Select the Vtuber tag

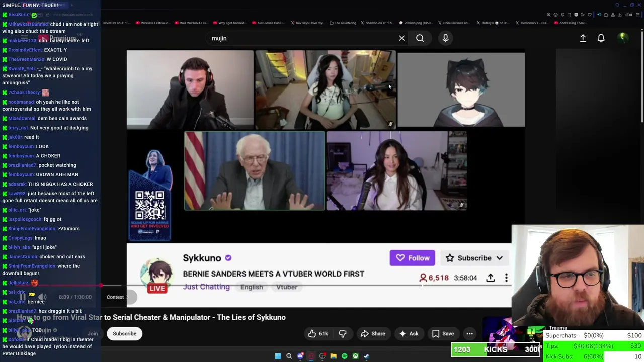pos(287,287)
